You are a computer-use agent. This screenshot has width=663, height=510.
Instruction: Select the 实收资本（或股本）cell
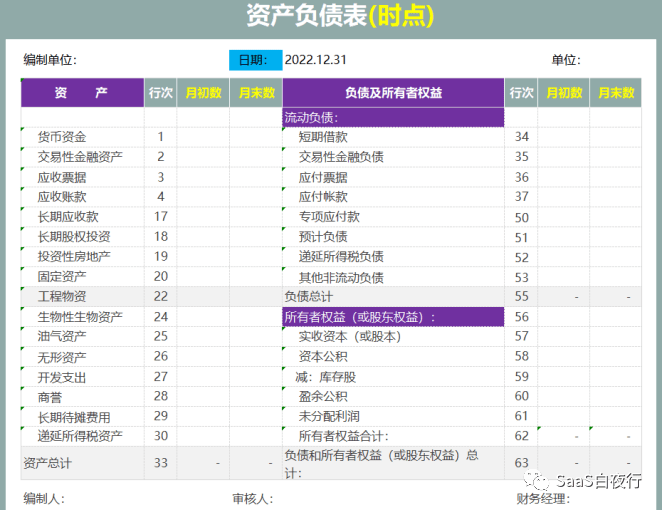coord(393,336)
